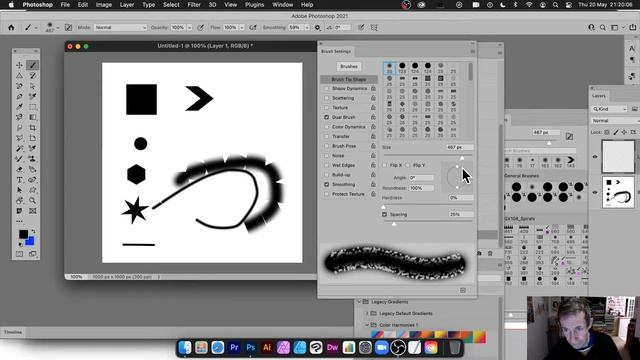Viewport: 640px width, 360px height.
Task: Toggle Flip X checkbox
Action: click(384, 165)
